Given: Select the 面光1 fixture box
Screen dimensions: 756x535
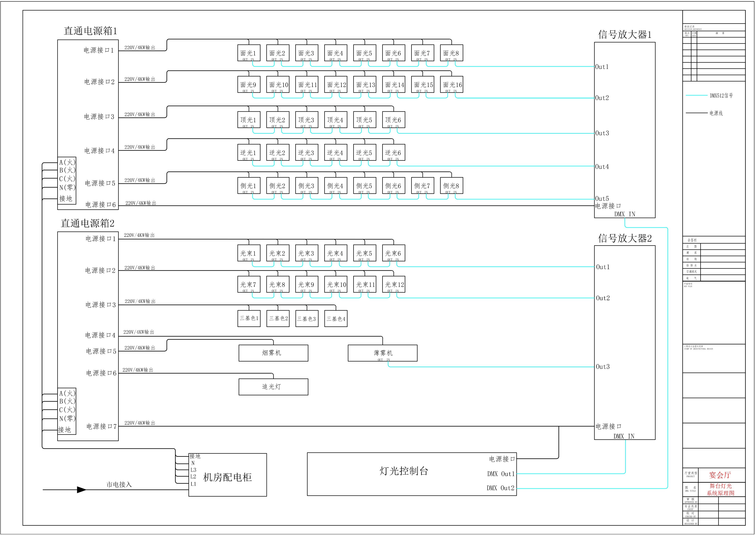Looking at the screenshot, I should click(249, 53).
